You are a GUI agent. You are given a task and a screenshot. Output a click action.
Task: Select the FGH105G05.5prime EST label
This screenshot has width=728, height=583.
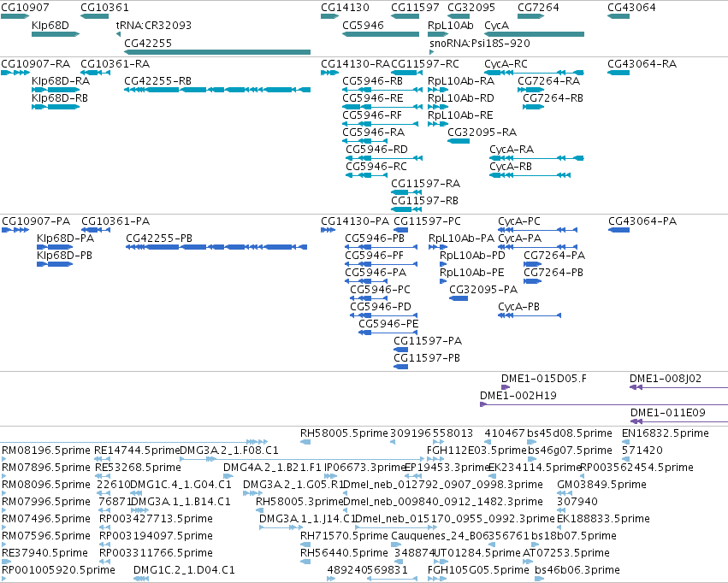click(x=478, y=569)
